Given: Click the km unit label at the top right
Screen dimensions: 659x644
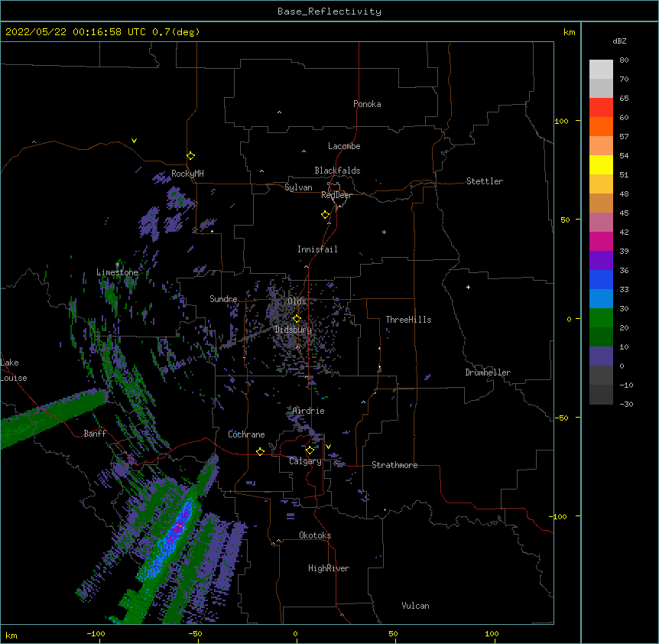Looking at the screenshot, I should 570,32.
